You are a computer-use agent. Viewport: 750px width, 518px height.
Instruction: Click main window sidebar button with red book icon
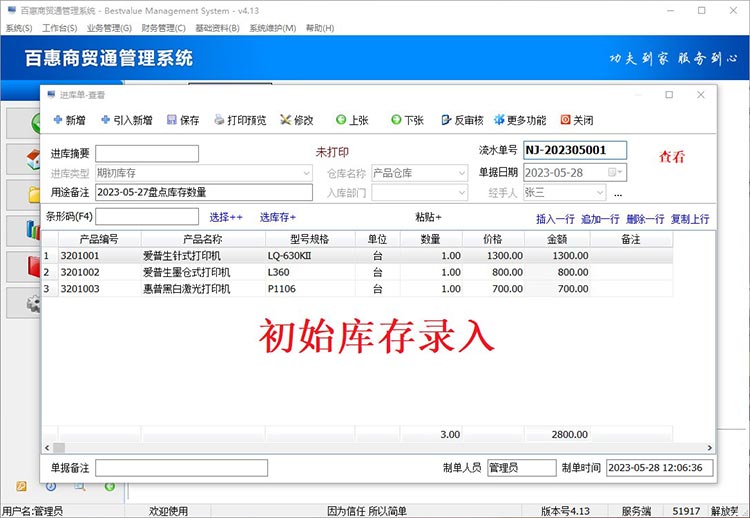click(23, 267)
